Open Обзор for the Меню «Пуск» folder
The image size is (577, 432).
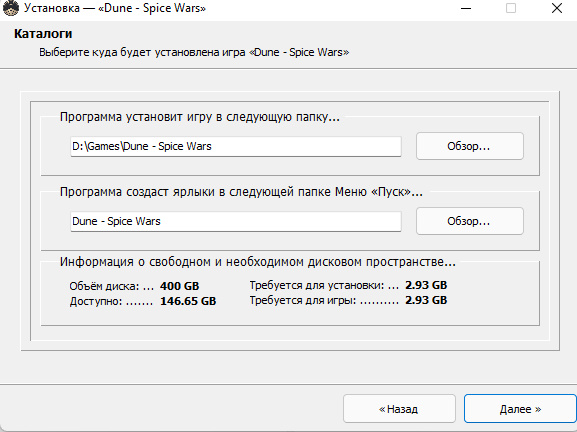(470, 221)
